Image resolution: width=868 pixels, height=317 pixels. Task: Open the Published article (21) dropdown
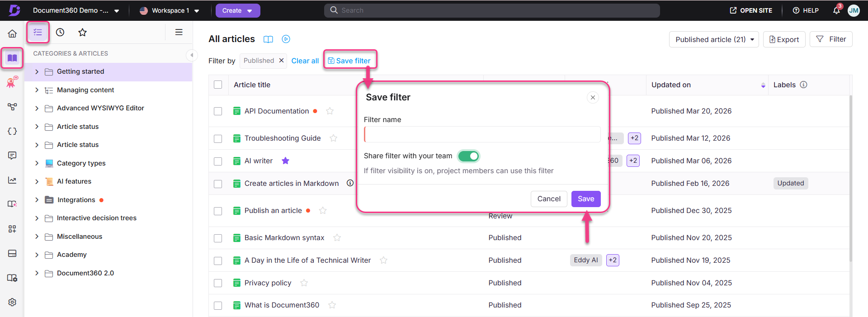(713, 39)
